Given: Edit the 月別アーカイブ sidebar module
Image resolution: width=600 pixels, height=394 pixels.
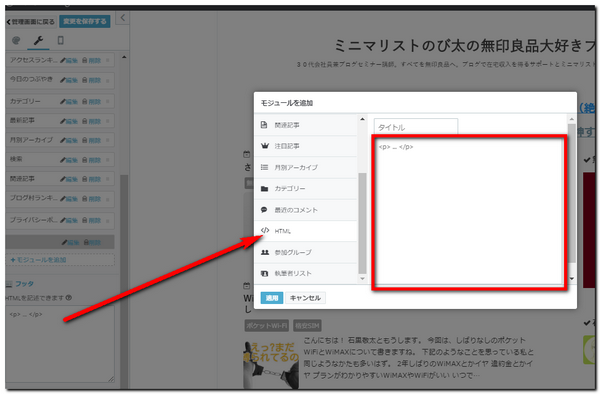Looking at the screenshot, I should (69, 140).
